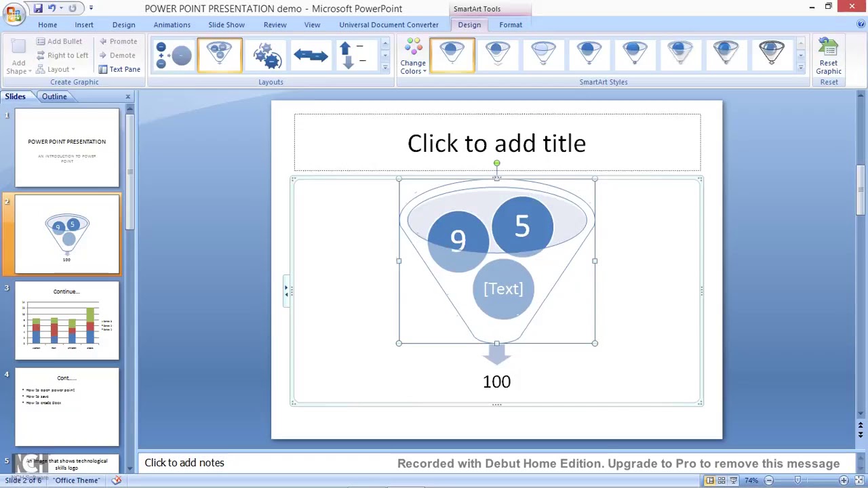
Task: Apply the fifth SmartArt style
Action: coord(635,55)
